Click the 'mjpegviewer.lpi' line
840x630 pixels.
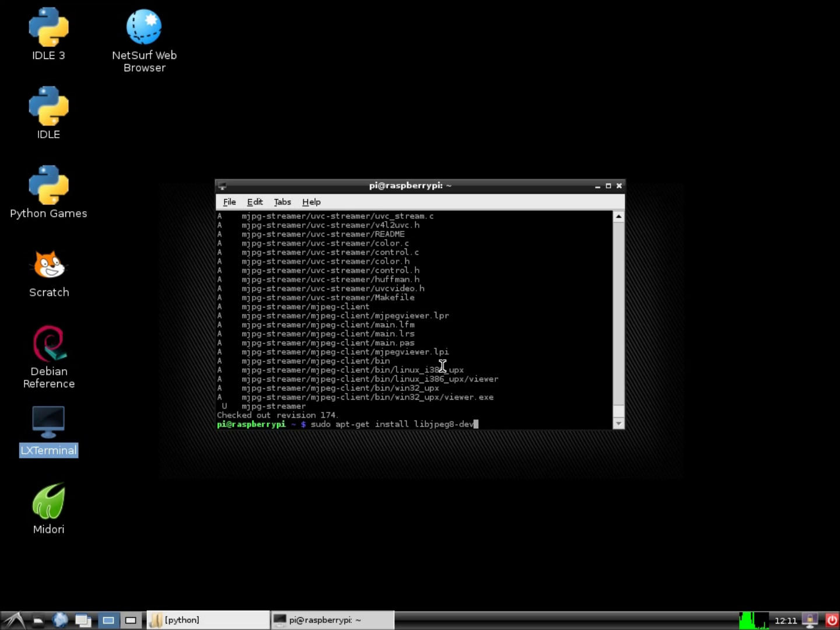pyautogui.click(x=333, y=352)
